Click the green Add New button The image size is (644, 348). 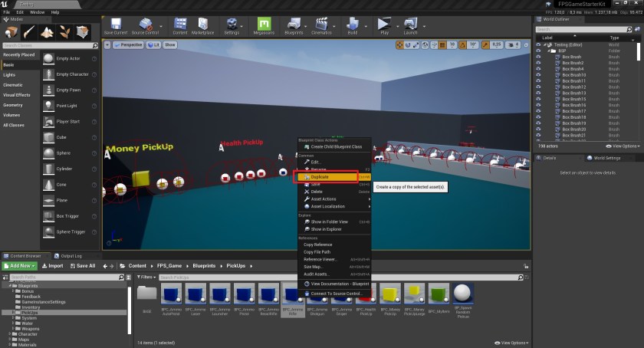point(19,266)
